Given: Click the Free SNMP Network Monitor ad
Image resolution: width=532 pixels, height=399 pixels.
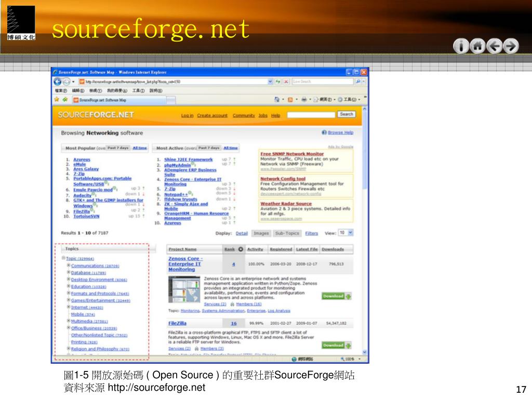Looking at the screenshot, I should tap(292, 154).
